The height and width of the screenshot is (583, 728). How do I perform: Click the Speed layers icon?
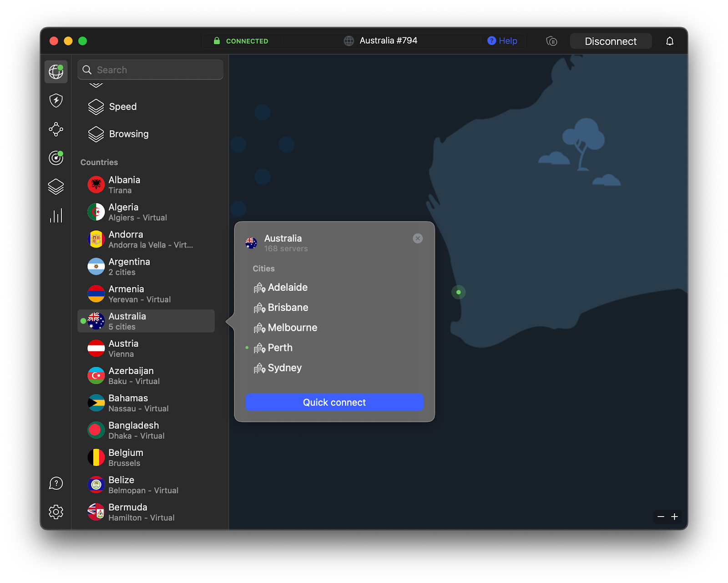[x=96, y=107]
